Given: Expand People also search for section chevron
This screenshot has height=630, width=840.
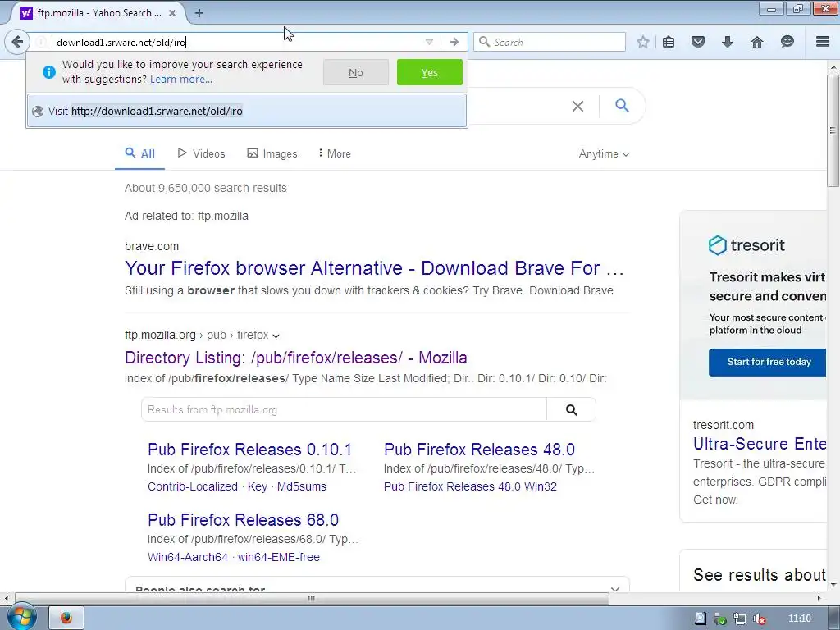Looking at the screenshot, I should 615,589.
